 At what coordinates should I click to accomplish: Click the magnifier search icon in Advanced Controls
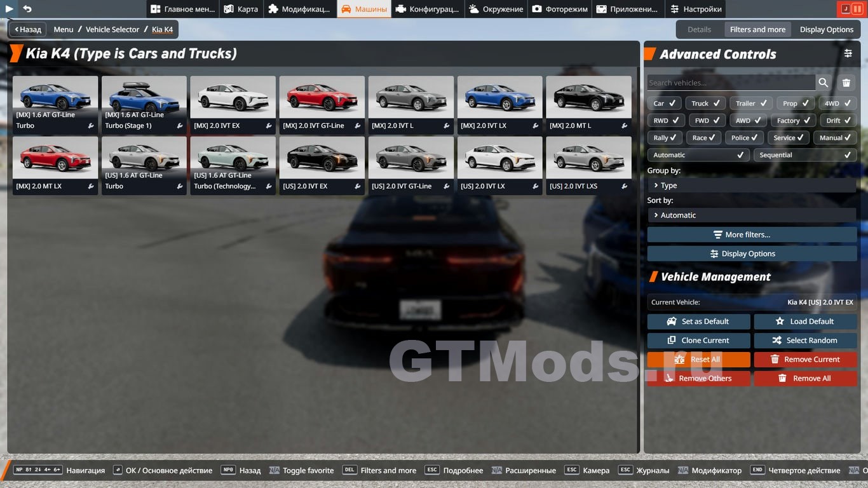pos(824,83)
